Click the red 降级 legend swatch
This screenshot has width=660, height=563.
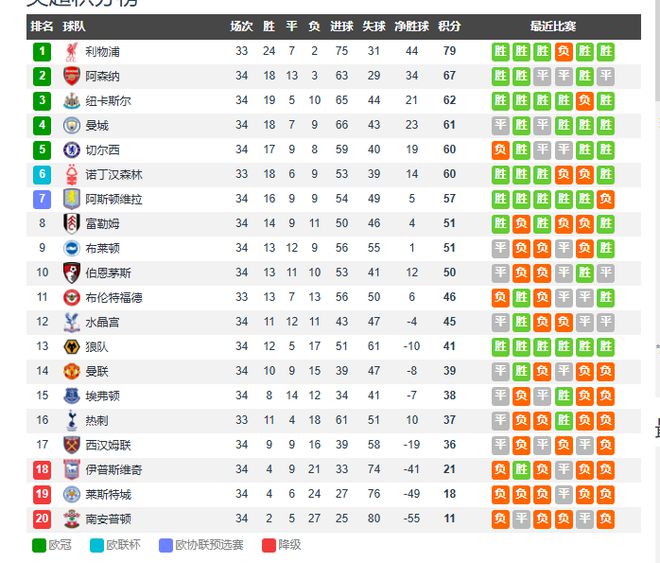click(268, 545)
